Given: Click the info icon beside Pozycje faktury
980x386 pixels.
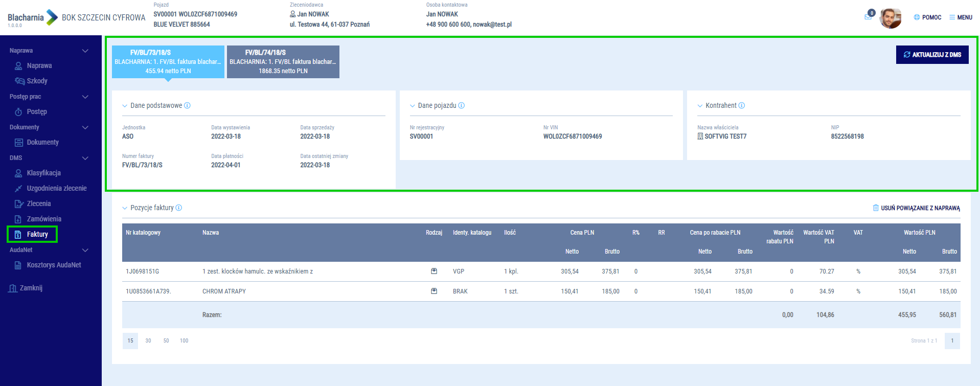Looking at the screenshot, I should [x=179, y=208].
